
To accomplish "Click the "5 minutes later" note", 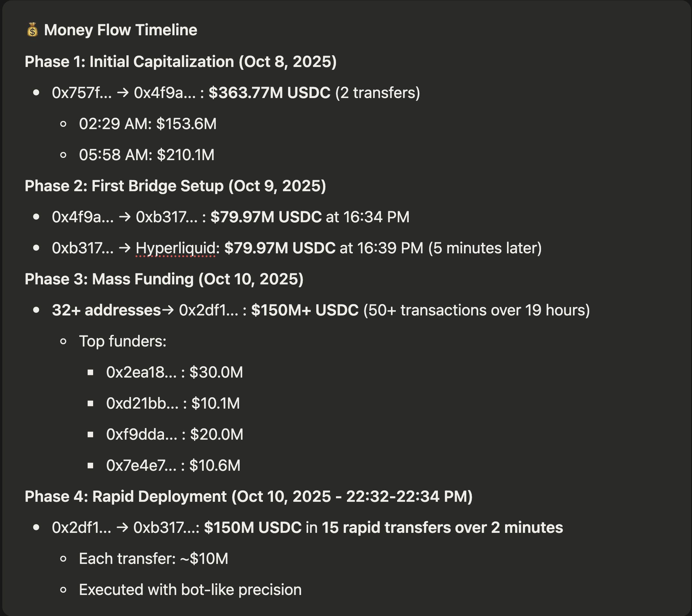I will pos(485,248).
